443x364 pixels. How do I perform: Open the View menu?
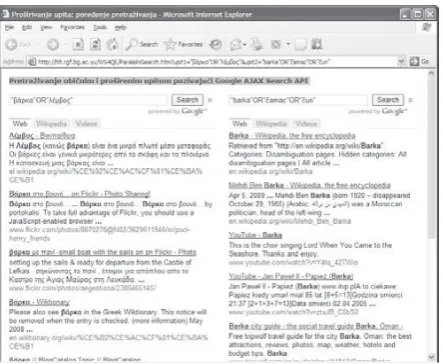pos(46,27)
